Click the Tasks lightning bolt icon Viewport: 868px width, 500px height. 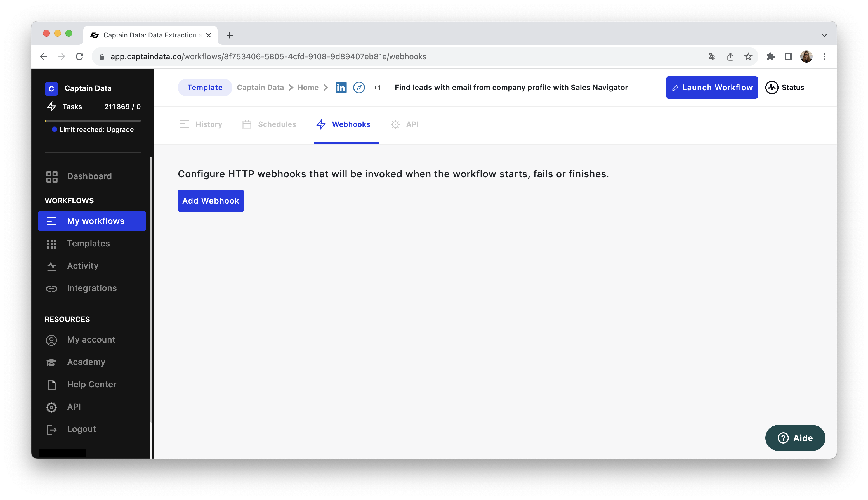point(51,107)
